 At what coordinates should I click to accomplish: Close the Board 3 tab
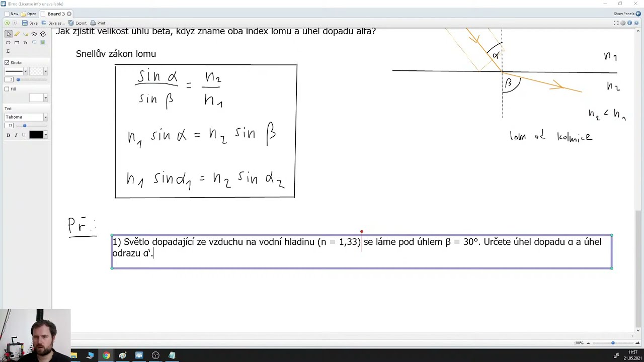[x=69, y=14]
